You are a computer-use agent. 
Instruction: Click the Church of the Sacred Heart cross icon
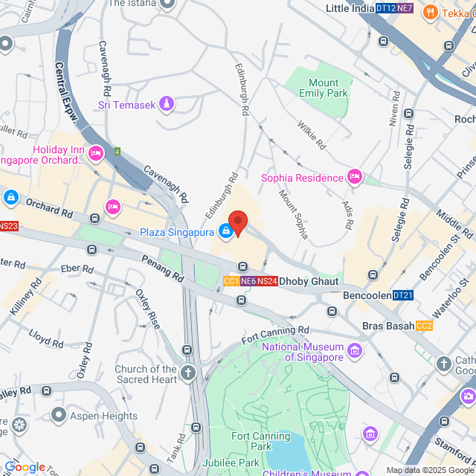pyautogui.click(x=188, y=373)
